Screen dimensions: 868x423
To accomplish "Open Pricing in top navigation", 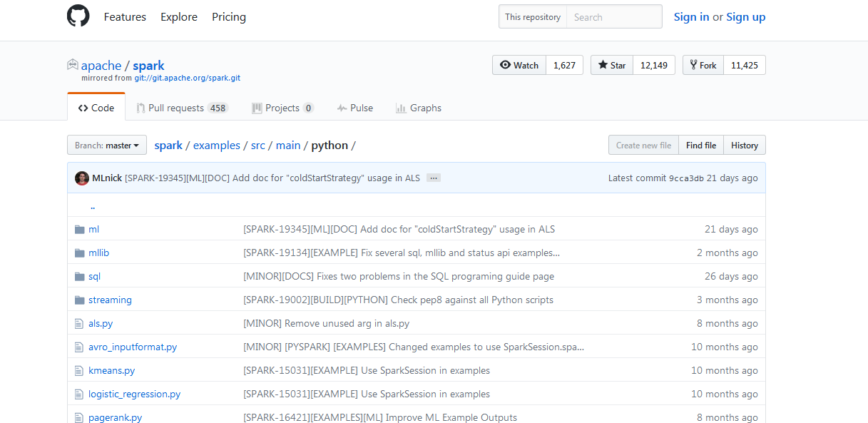I will point(229,16).
